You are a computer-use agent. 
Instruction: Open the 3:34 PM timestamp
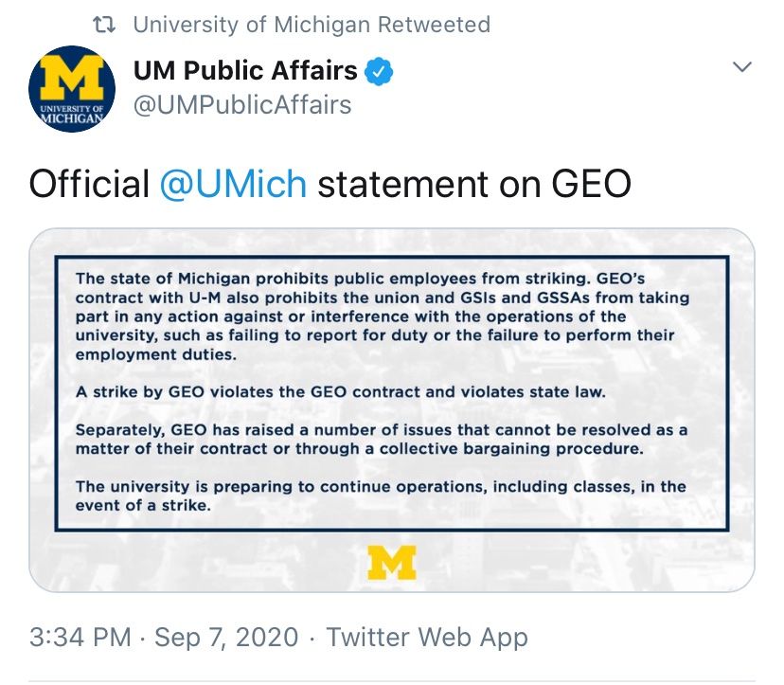(x=80, y=637)
